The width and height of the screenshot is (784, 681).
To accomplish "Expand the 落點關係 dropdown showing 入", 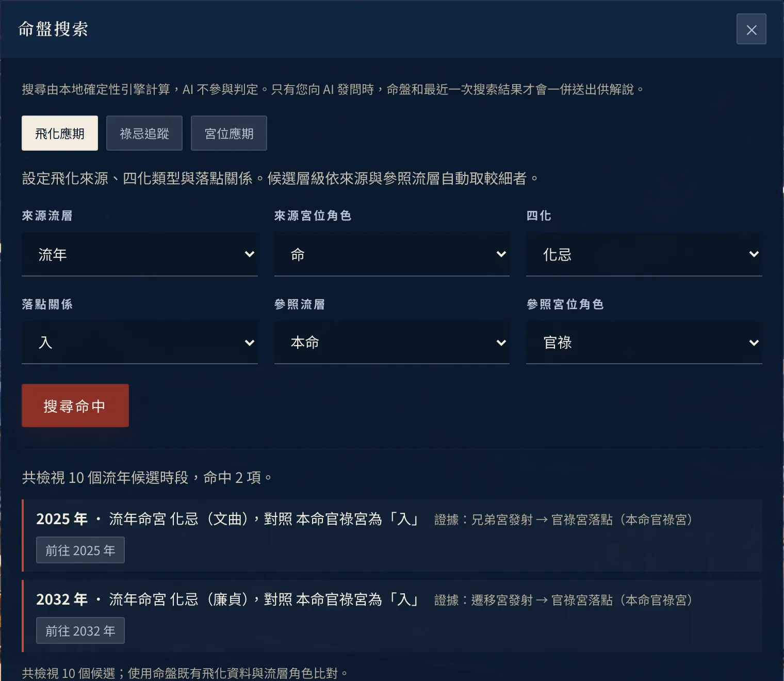I will click(x=140, y=343).
